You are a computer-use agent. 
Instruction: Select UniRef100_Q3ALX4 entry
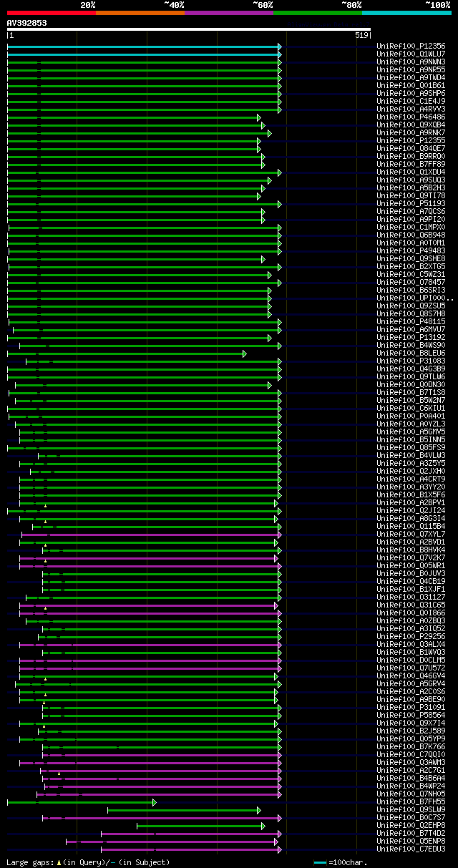(x=411, y=644)
